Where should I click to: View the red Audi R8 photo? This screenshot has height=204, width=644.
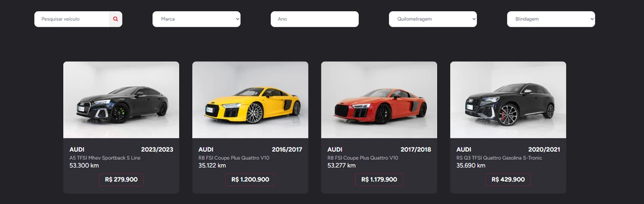pyautogui.click(x=379, y=100)
